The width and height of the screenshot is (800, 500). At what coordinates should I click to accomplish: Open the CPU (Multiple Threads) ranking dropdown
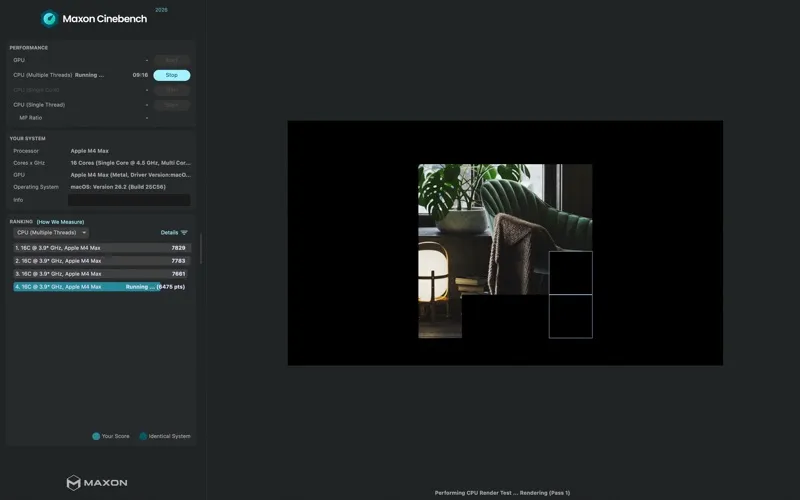(51, 233)
